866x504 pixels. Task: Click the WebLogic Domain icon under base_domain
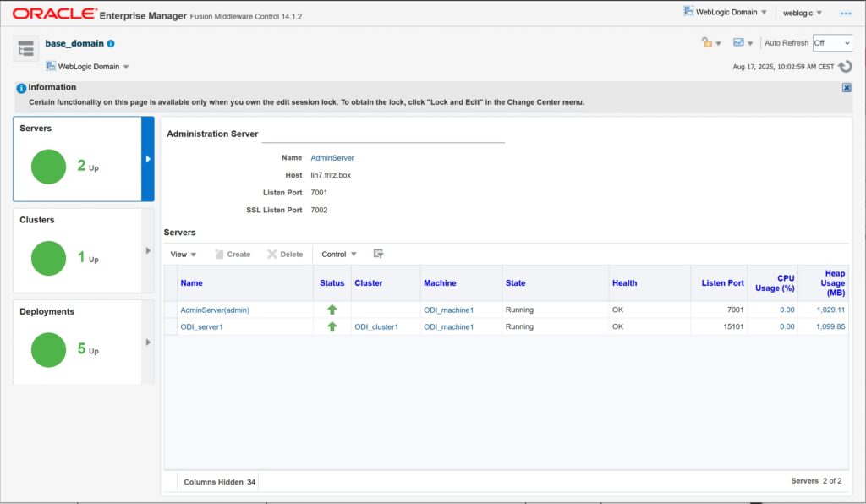(x=51, y=66)
